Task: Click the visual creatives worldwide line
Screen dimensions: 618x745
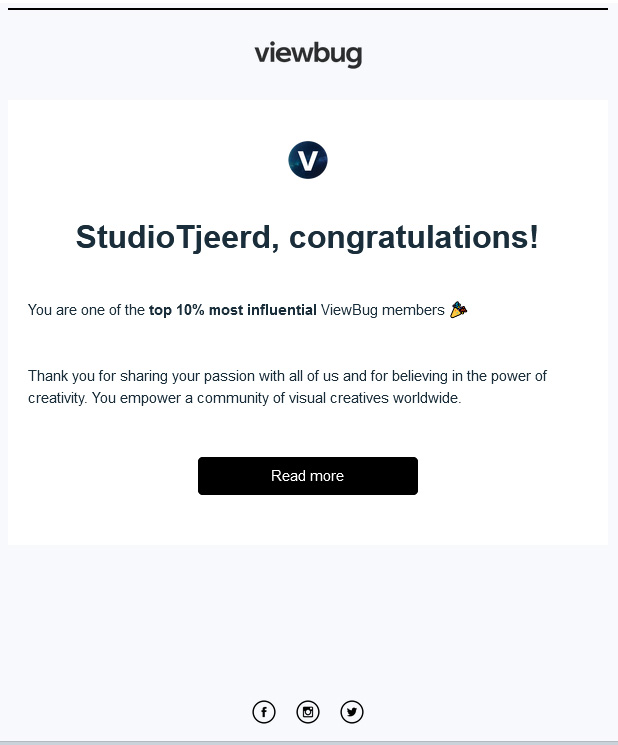Action: [245, 398]
